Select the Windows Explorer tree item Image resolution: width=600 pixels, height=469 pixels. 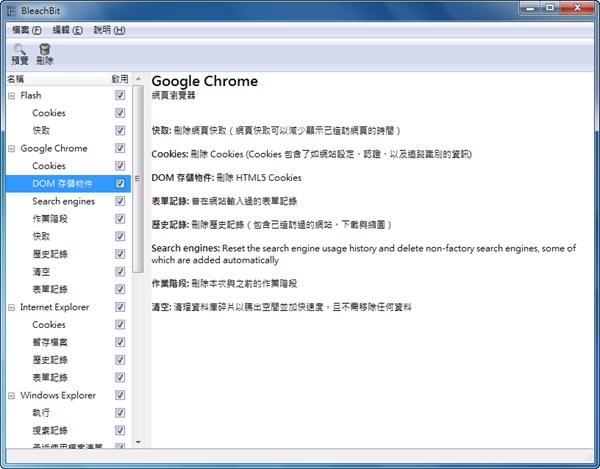58,395
